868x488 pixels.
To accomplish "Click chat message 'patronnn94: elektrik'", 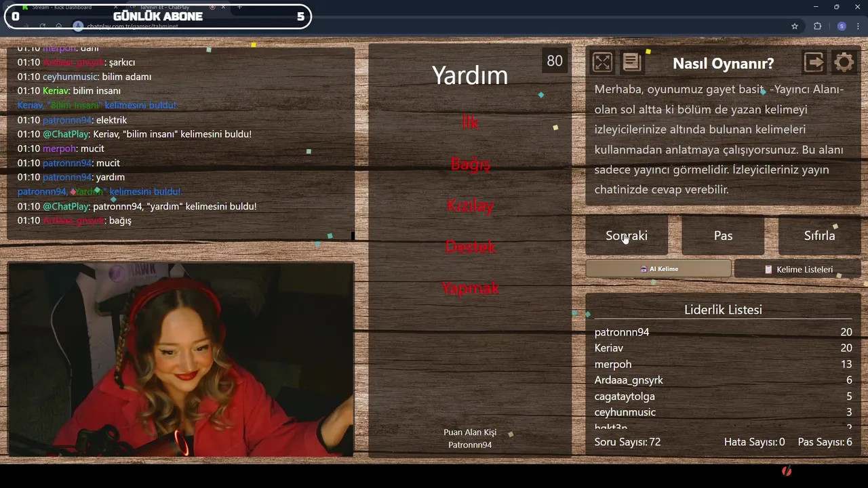I will click(x=72, y=120).
